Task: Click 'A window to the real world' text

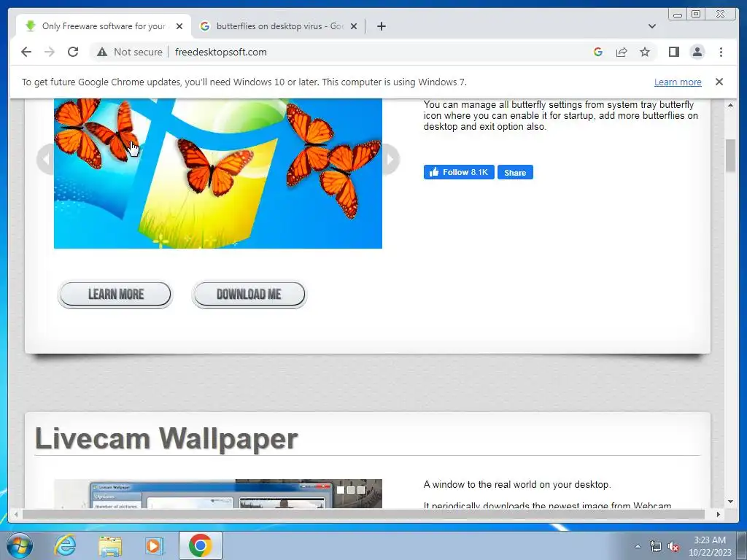Action: 517,485
